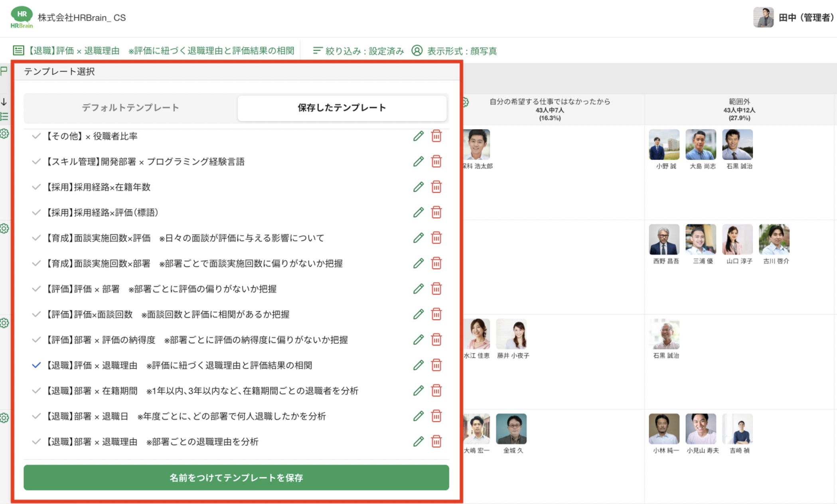Screen dimensions: 837x504
Task: Select the 【採用】採用経路×評価(標語) template checkmark
Action: coord(36,213)
